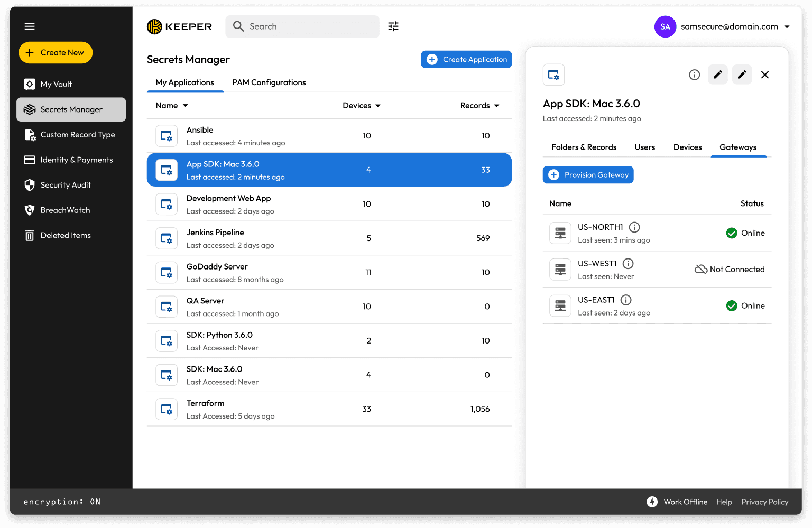The height and width of the screenshot is (528, 812).
Task: Click the US-NORTH1 gateway server icon
Action: [560, 233]
